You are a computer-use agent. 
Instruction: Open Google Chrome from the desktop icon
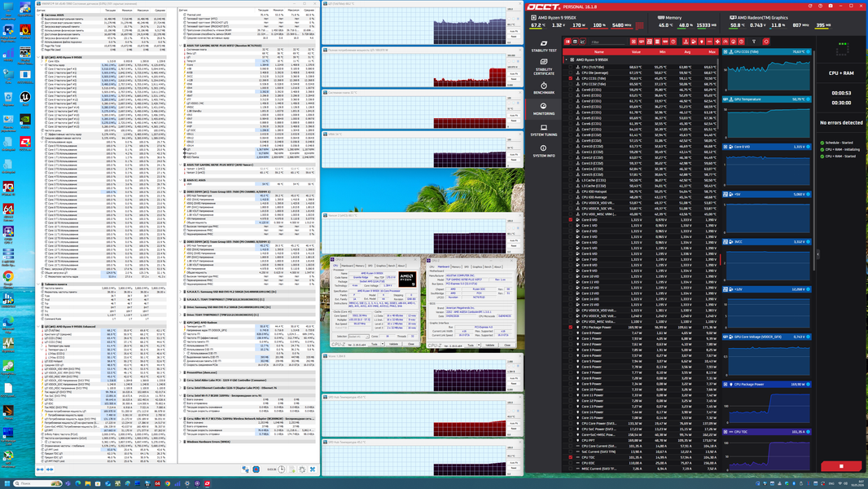[8, 277]
